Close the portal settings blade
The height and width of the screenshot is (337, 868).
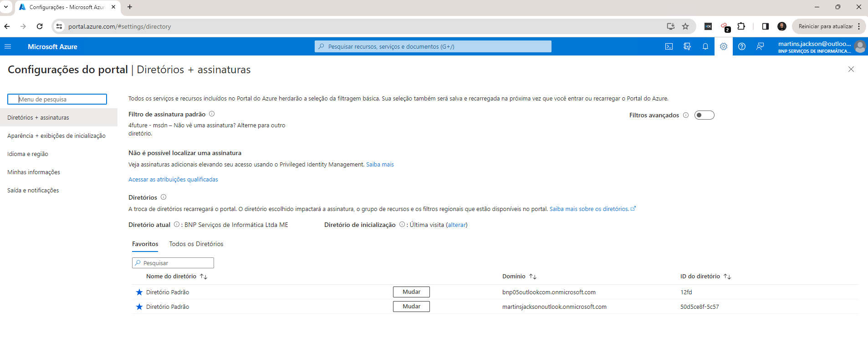(851, 69)
